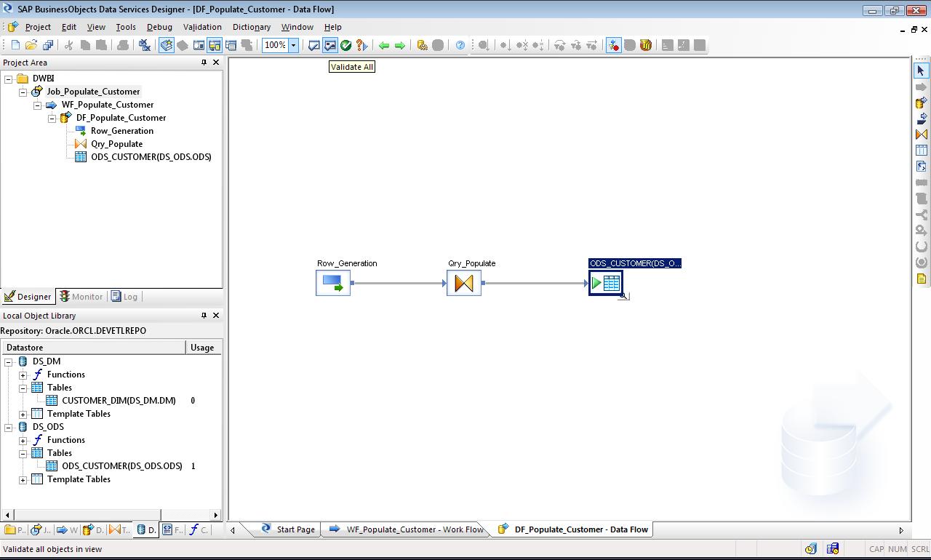The width and height of the screenshot is (931, 560).
Task: Click the blue Help contents icon
Action: pos(460,45)
